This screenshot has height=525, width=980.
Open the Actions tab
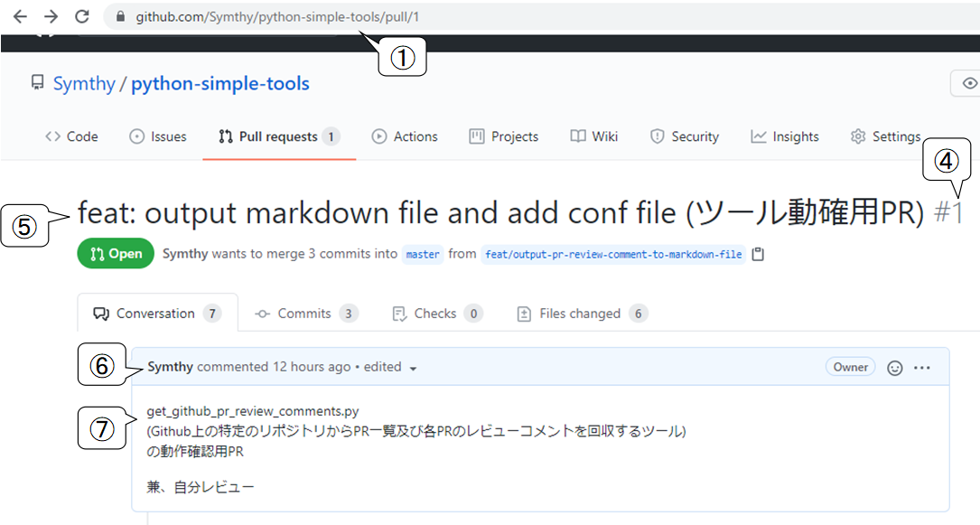(x=405, y=136)
